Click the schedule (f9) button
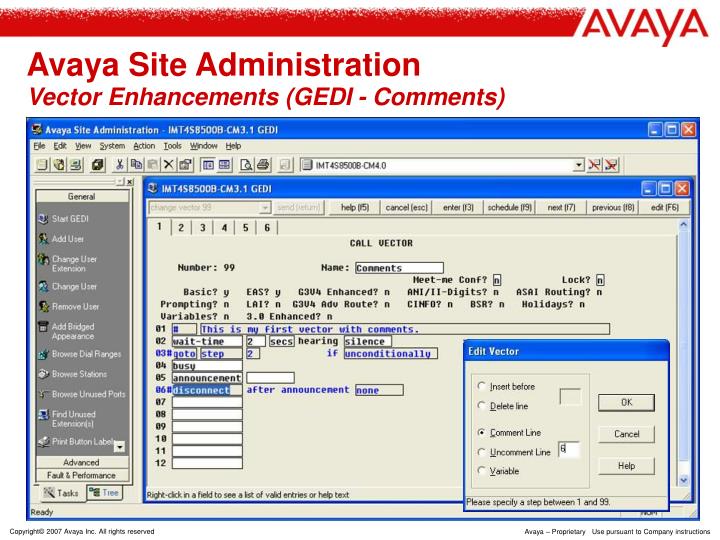 (510, 208)
